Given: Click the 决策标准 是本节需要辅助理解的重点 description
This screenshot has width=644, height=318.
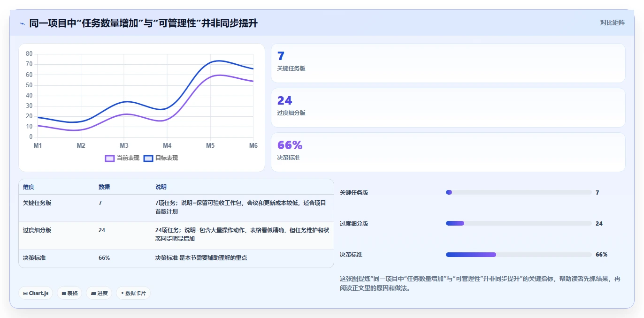Looking at the screenshot, I should (x=201, y=258).
